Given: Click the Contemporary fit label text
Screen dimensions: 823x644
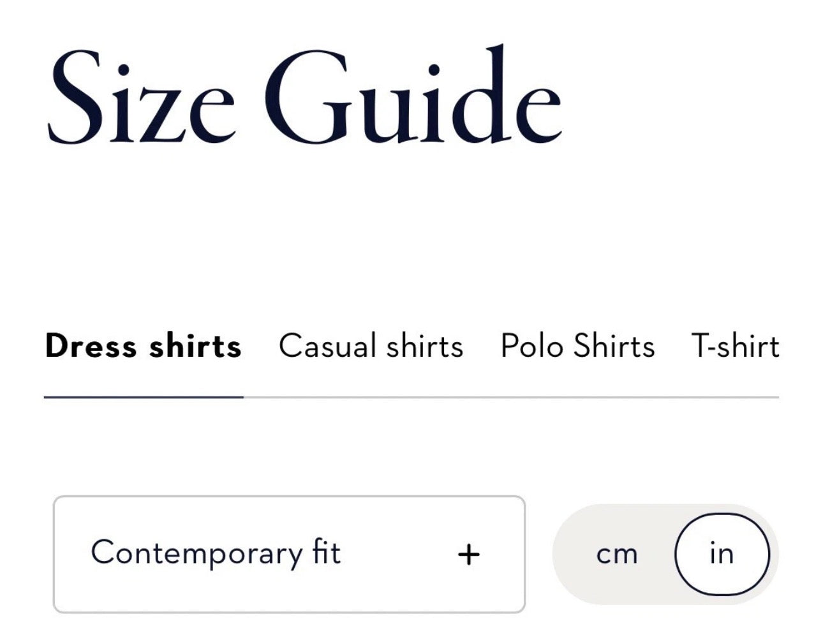Looking at the screenshot, I should [216, 553].
